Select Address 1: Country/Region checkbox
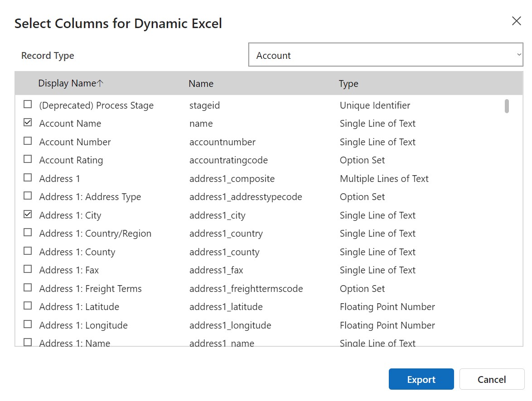This screenshot has width=532, height=401. (27, 233)
